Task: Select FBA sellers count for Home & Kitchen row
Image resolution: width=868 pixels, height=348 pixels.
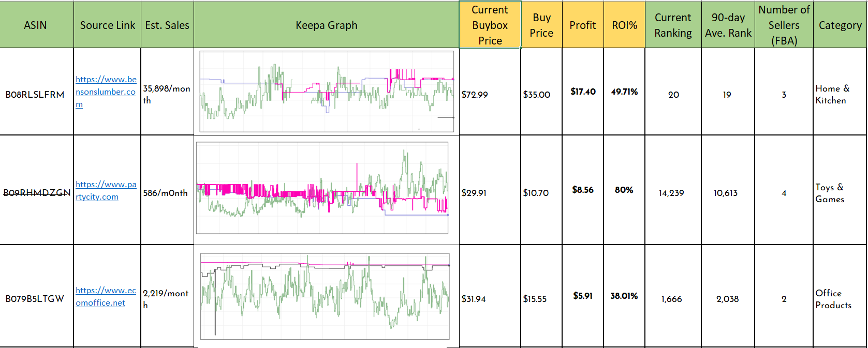Action: pos(784,92)
